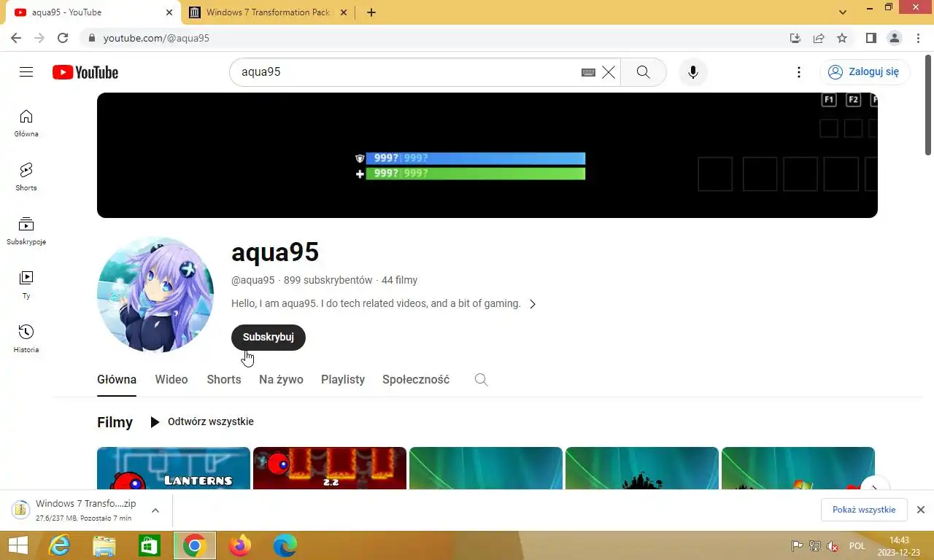This screenshot has height=560, width=934.
Task: Subscribe using the Subskrybuj button
Action: click(x=269, y=337)
